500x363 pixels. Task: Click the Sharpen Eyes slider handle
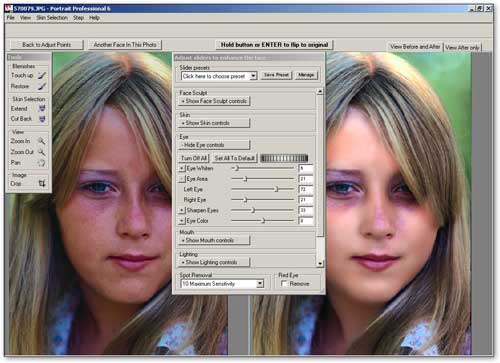tap(253, 210)
